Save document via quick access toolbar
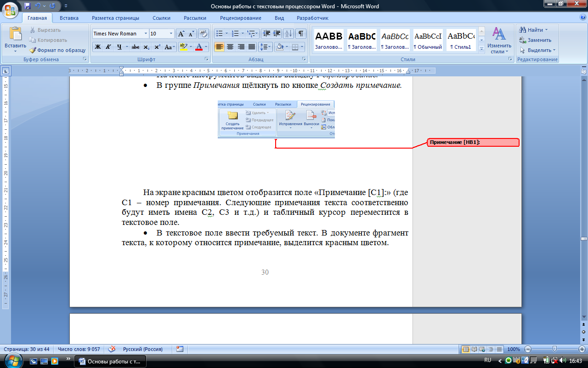 pyautogui.click(x=28, y=6)
